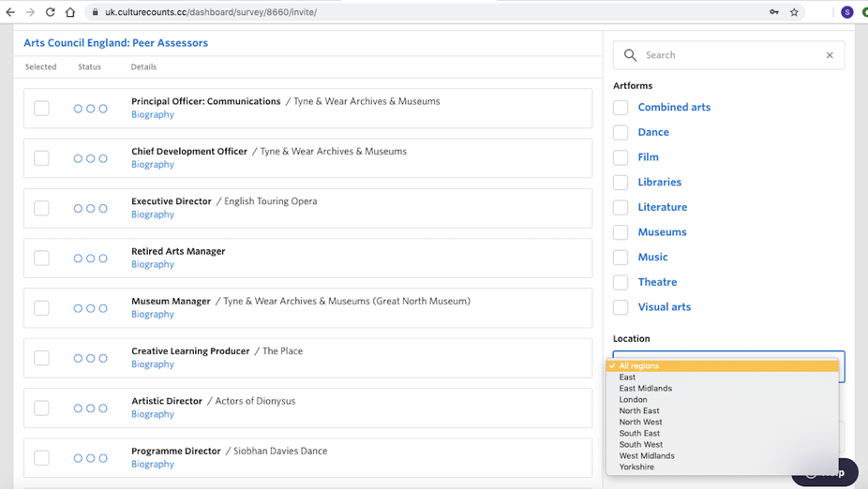Bookmark this page with the star icon

794,12
